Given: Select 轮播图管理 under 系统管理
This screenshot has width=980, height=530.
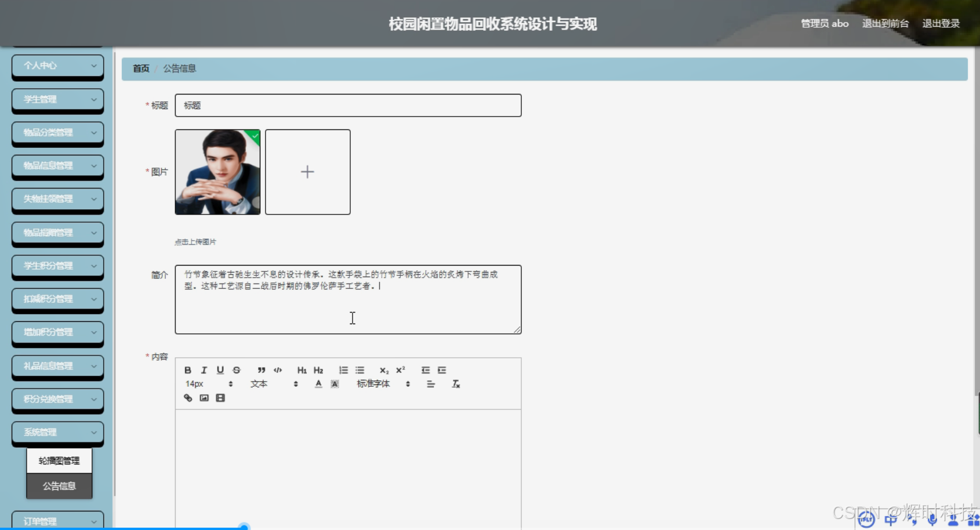Looking at the screenshot, I should point(59,460).
